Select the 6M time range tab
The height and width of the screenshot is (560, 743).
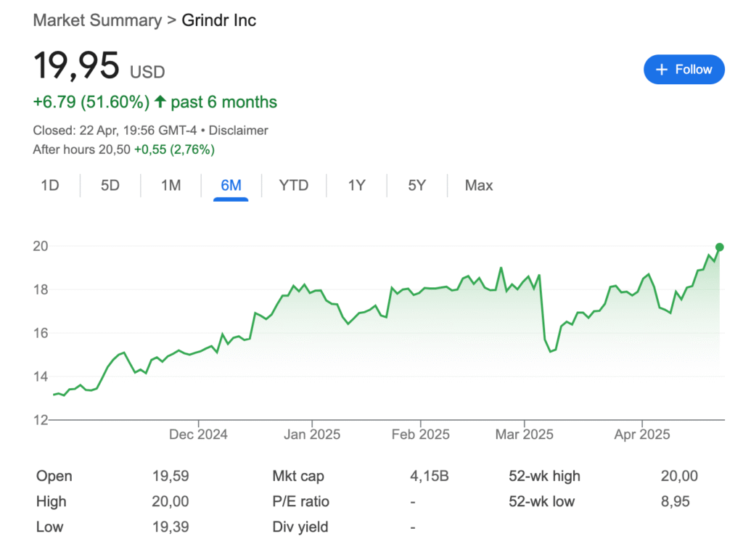[x=231, y=185]
